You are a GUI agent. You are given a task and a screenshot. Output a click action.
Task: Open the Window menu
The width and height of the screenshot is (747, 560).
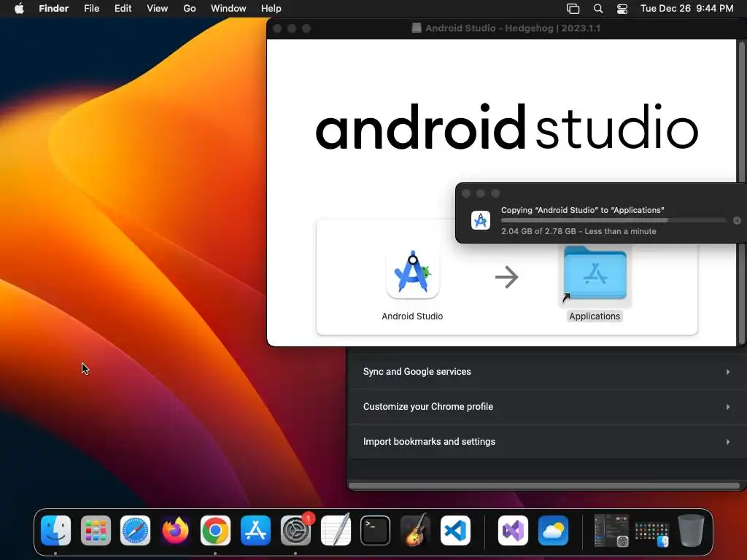[228, 9]
